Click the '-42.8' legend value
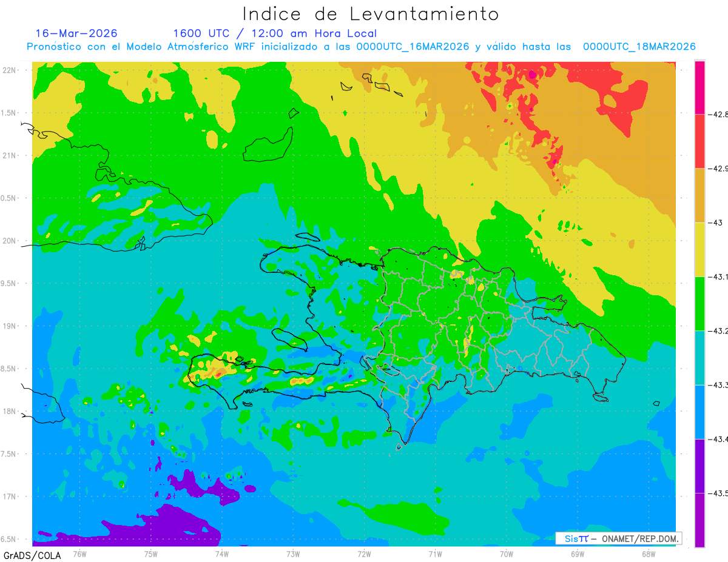This screenshot has height=562, width=728. click(x=718, y=114)
